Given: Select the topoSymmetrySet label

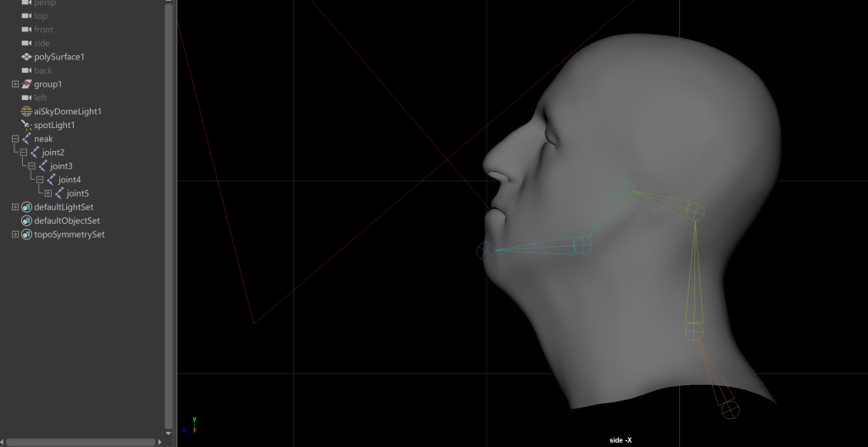Looking at the screenshot, I should point(70,234).
